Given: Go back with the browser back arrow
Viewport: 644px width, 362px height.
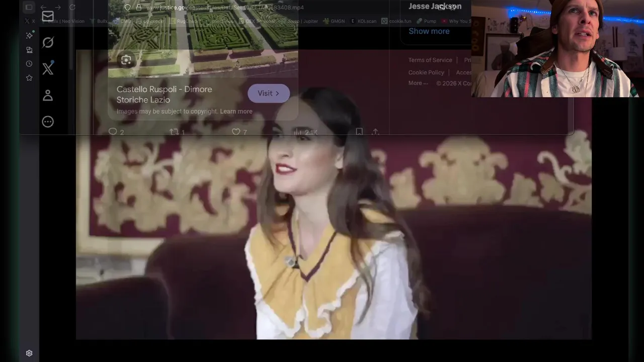Looking at the screenshot, I should click(43, 7).
